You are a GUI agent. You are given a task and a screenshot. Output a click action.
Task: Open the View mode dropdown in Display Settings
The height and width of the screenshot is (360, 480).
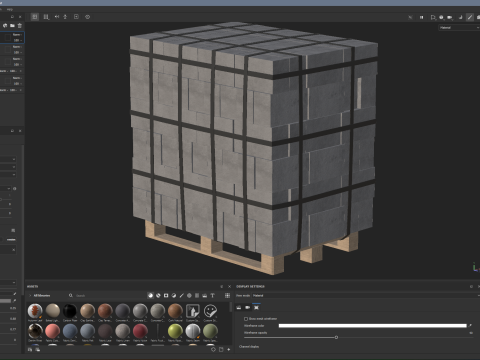click(x=366, y=295)
